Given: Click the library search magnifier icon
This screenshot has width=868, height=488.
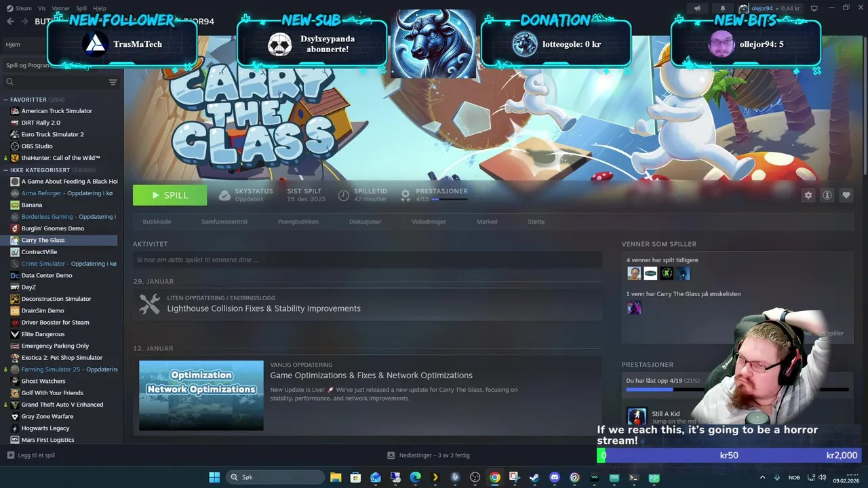Looking at the screenshot, I should [10, 82].
